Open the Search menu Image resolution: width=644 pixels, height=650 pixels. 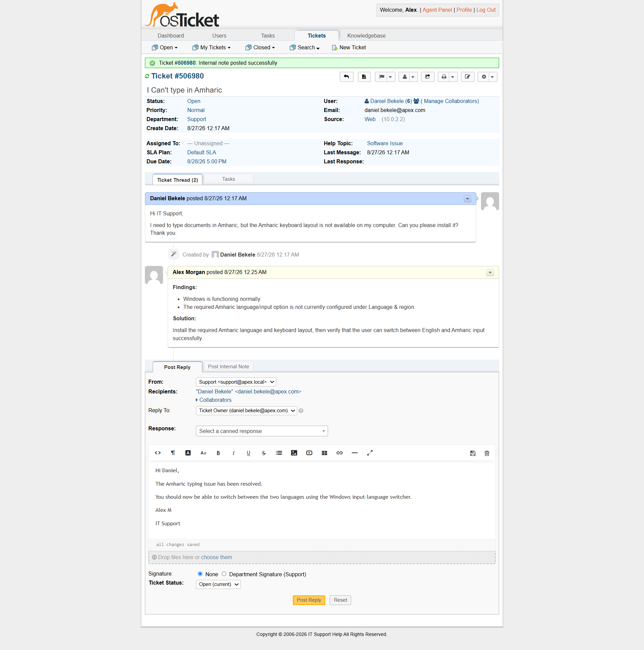point(305,47)
